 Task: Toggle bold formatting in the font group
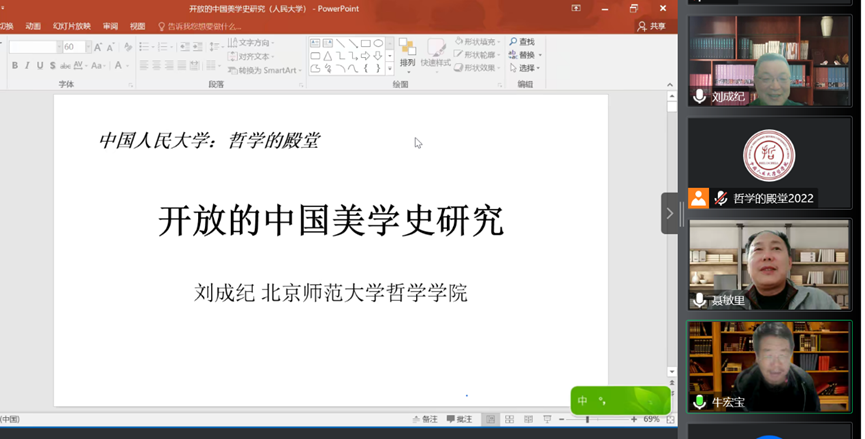point(14,66)
